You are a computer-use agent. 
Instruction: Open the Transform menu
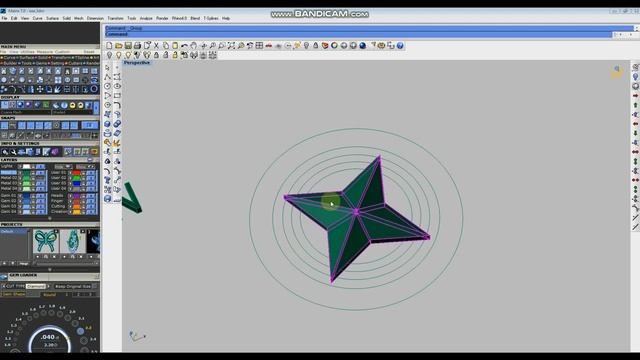point(116,18)
